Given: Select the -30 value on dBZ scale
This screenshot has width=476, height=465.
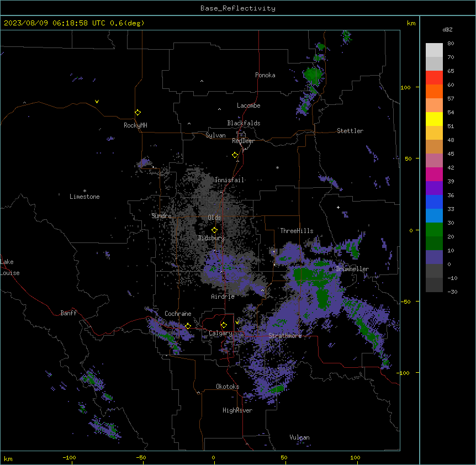Looking at the screenshot, I should [x=452, y=292].
